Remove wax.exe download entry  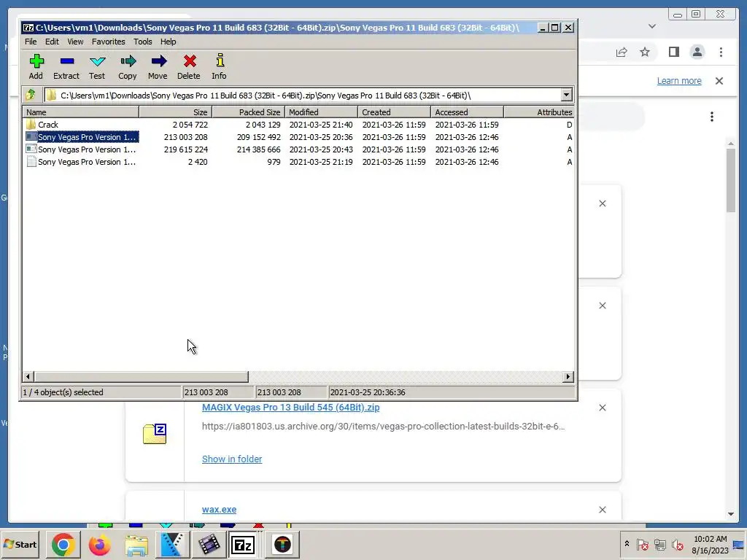(603, 510)
